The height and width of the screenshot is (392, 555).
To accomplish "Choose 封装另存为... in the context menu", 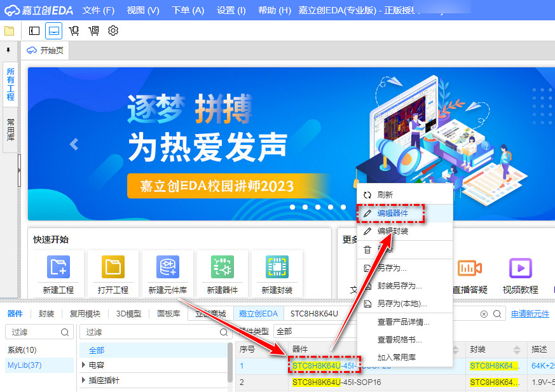I will click(404, 285).
